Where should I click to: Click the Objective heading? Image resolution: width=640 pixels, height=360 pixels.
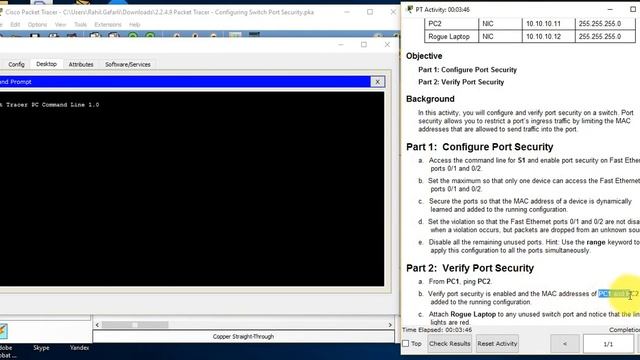coord(424,56)
